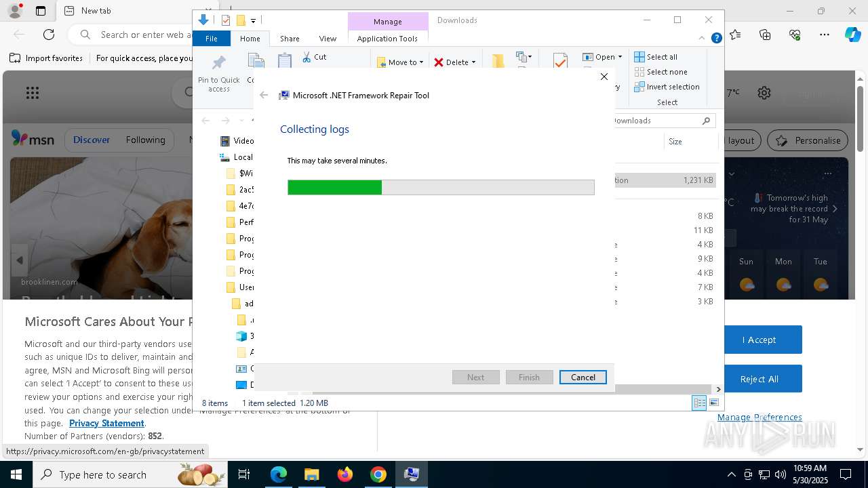Switch to Details view in Explorer status bar
Viewport: 868px width, 488px height.
(x=698, y=403)
